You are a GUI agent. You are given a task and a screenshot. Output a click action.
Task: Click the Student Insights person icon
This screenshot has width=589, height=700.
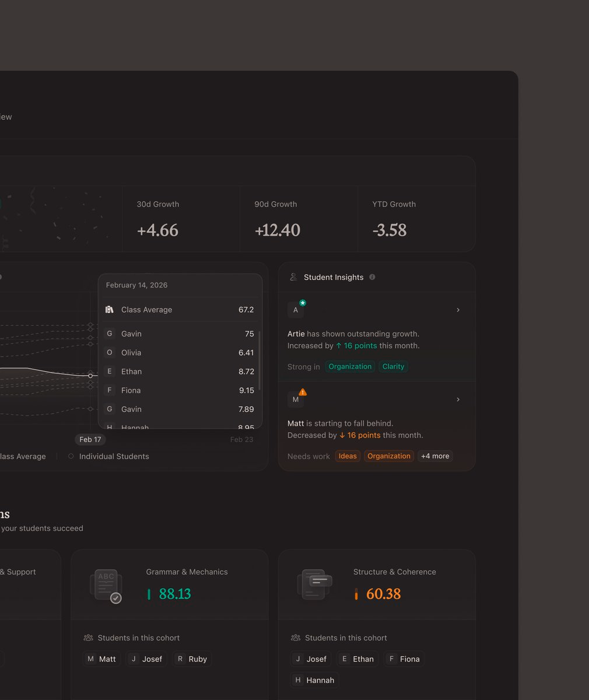click(x=293, y=277)
